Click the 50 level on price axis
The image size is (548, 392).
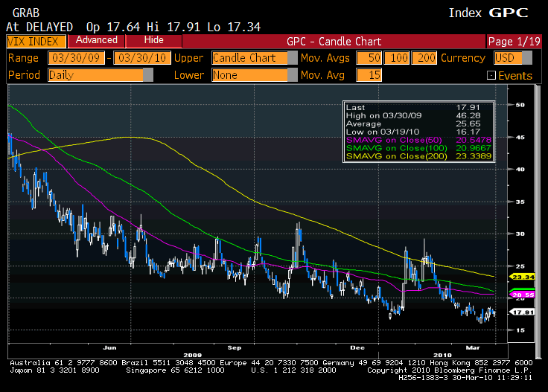point(520,105)
